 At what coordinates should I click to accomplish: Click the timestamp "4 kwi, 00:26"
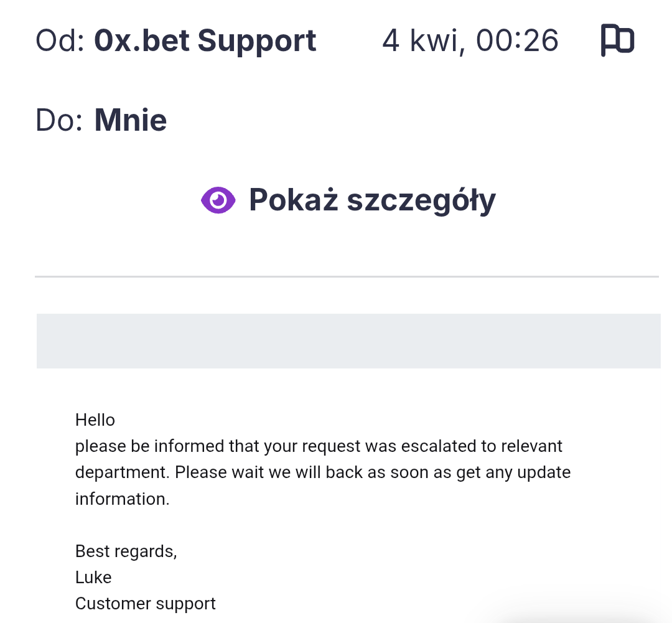pos(470,41)
